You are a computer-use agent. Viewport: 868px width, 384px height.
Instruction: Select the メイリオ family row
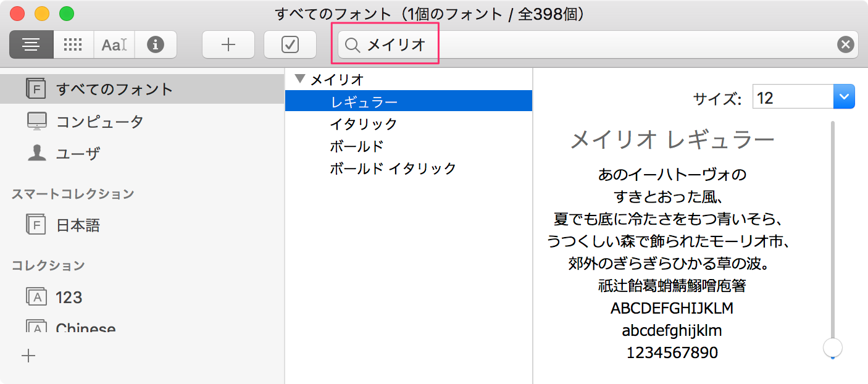[409, 79]
